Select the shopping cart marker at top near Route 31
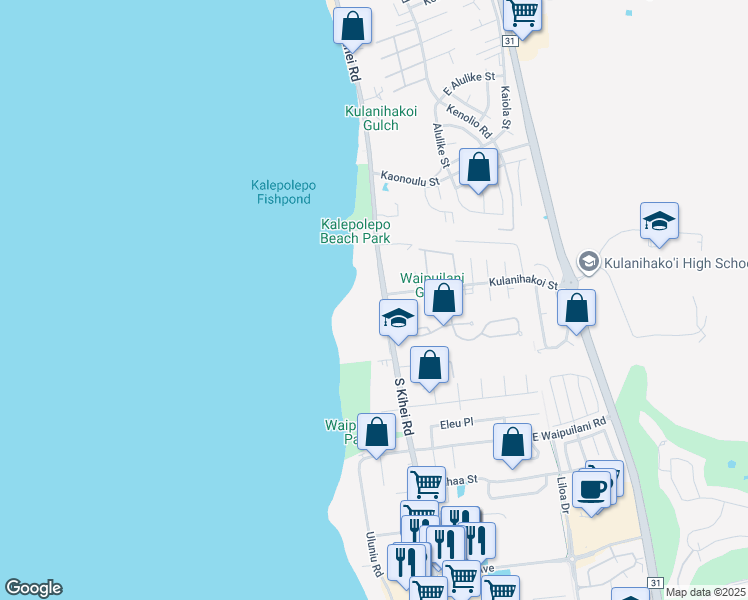Viewport: 748px width, 600px height. click(x=522, y=13)
